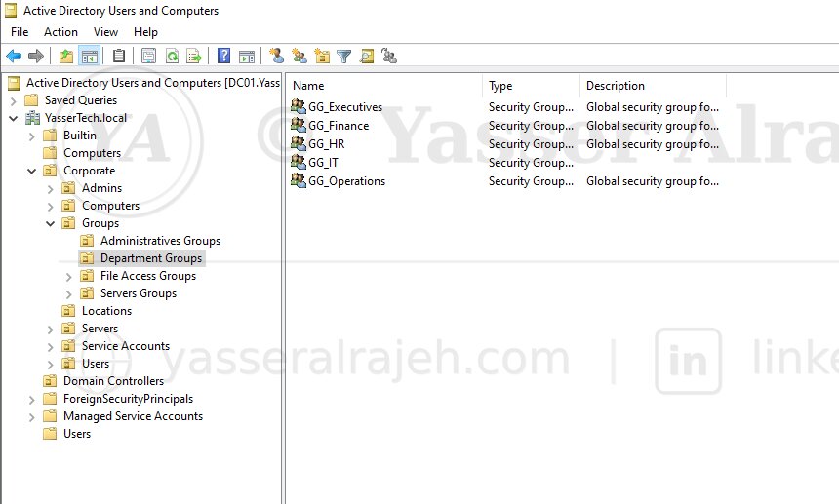
Task: Create a new organizational unit via the toolbar icon
Action: point(322,56)
